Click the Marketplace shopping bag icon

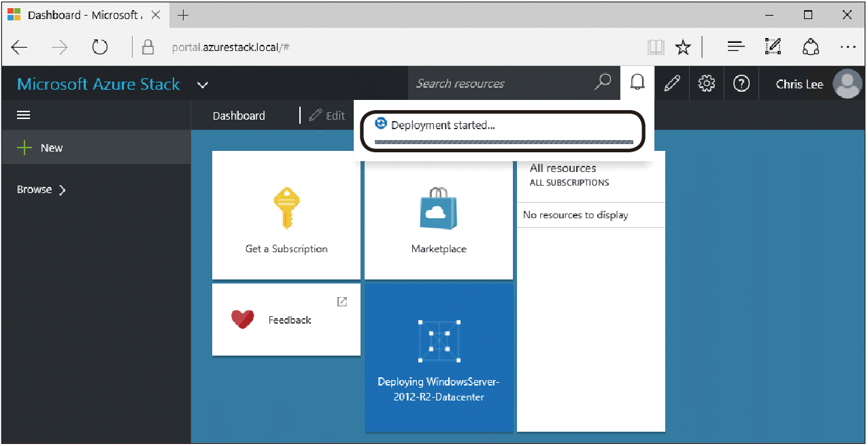(439, 209)
